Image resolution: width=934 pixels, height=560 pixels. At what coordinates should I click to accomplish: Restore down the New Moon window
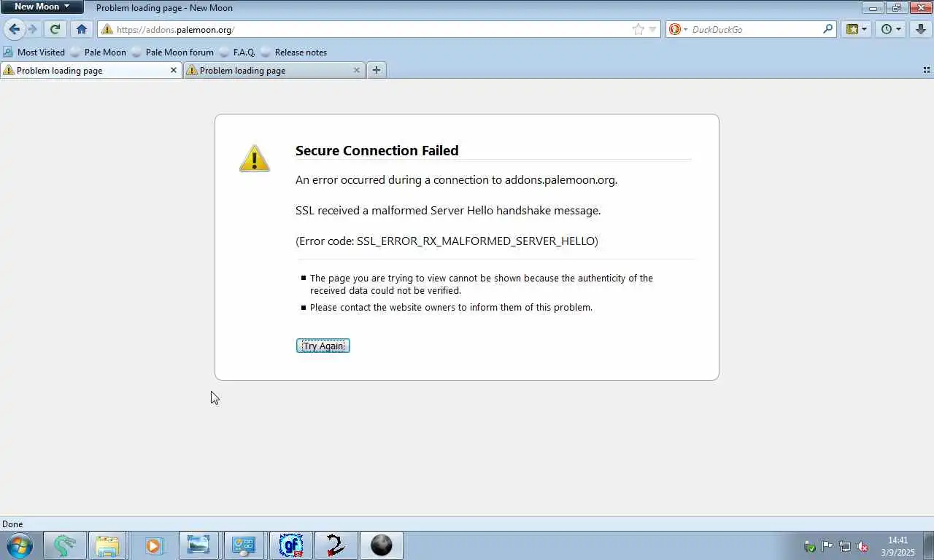(896, 7)
